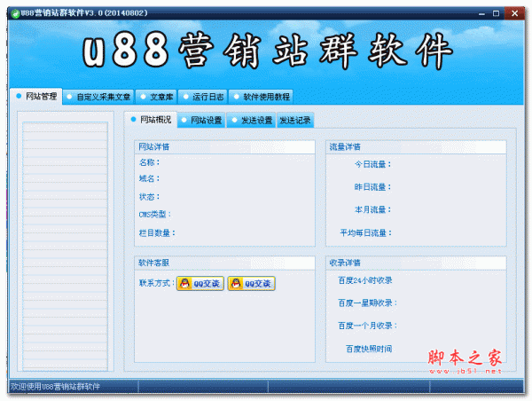Open the 软件使用教程 tab
The height and width of the screenshot is (401, 532).
[x=261, y=97]
